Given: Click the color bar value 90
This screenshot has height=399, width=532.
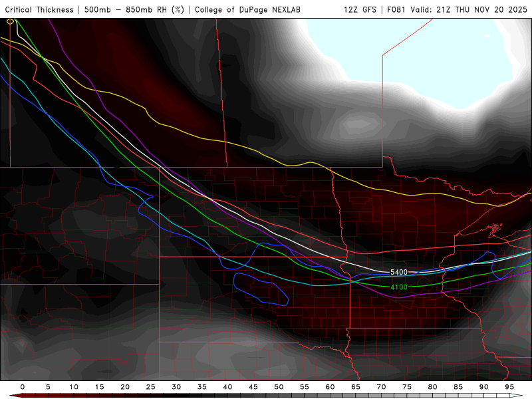Looking at the screenshot, I should pos(483,387).
